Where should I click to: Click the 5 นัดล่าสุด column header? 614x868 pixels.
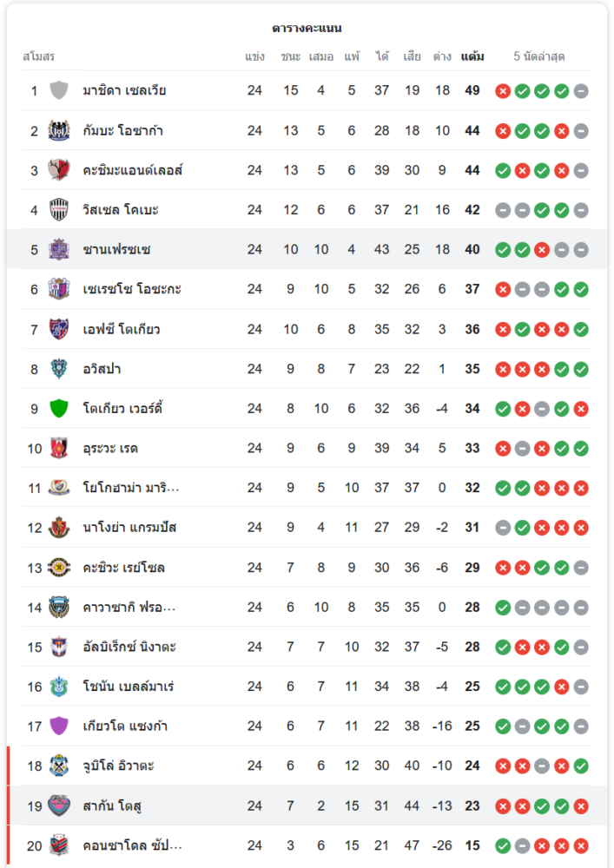539,56
